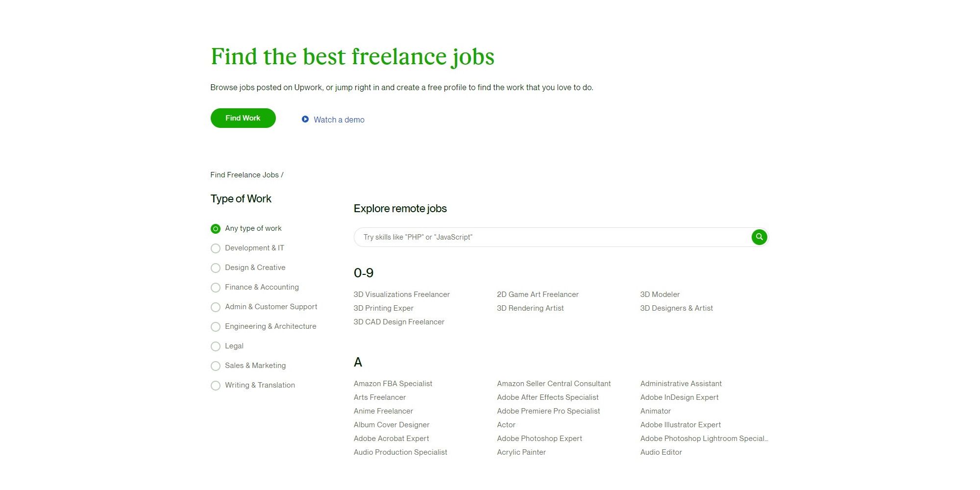Open the Watch a demo link

tap(339, 120)
